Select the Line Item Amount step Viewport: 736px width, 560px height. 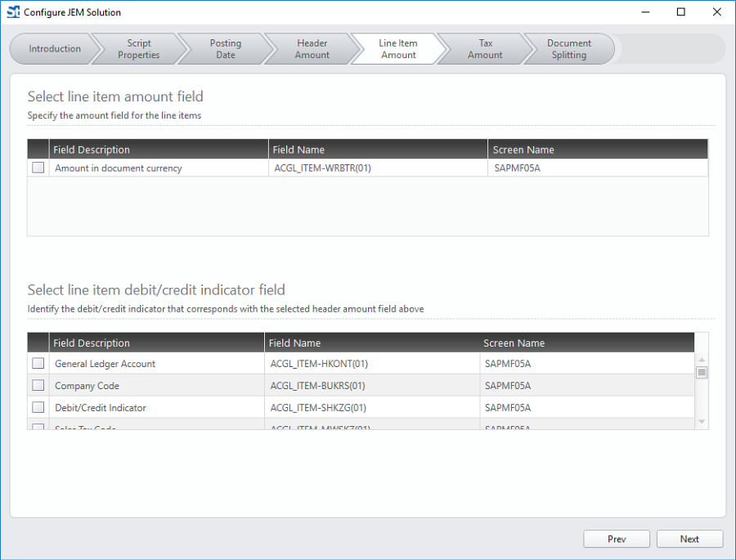click(x=398, y=49)
